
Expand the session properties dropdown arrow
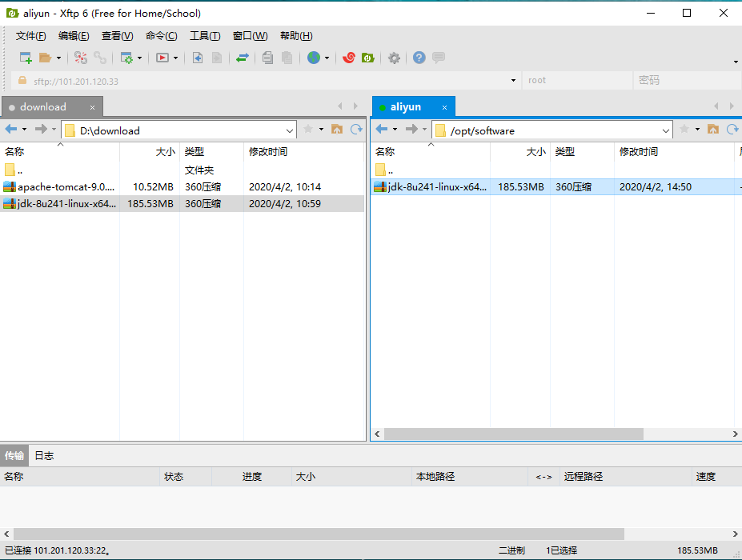[x=139, y=58]
